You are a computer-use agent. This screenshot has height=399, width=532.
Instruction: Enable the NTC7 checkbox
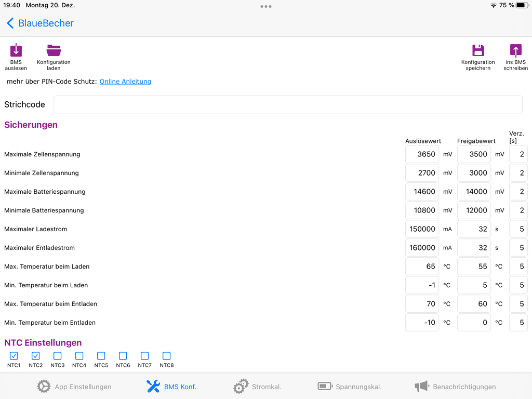point(144,355)
